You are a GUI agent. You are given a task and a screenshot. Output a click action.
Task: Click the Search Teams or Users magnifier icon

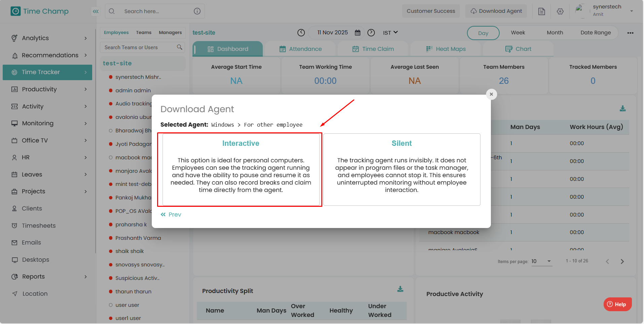180,47
